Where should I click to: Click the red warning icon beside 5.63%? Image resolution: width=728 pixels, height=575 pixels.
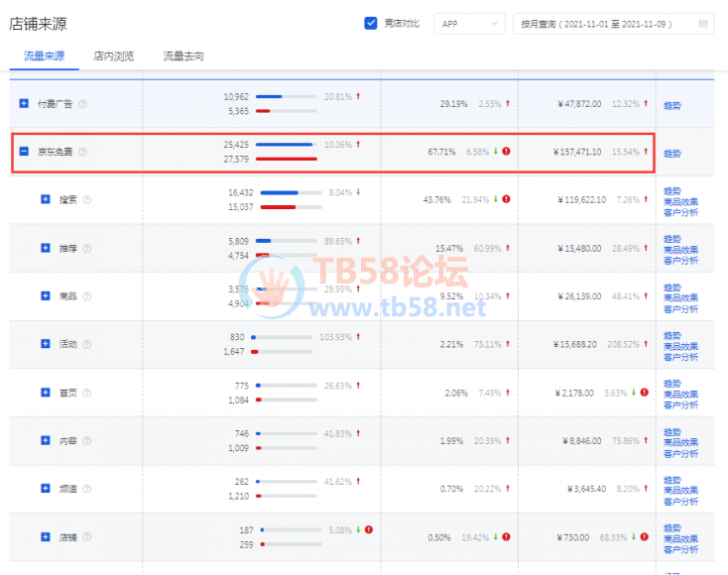(644, 393)
